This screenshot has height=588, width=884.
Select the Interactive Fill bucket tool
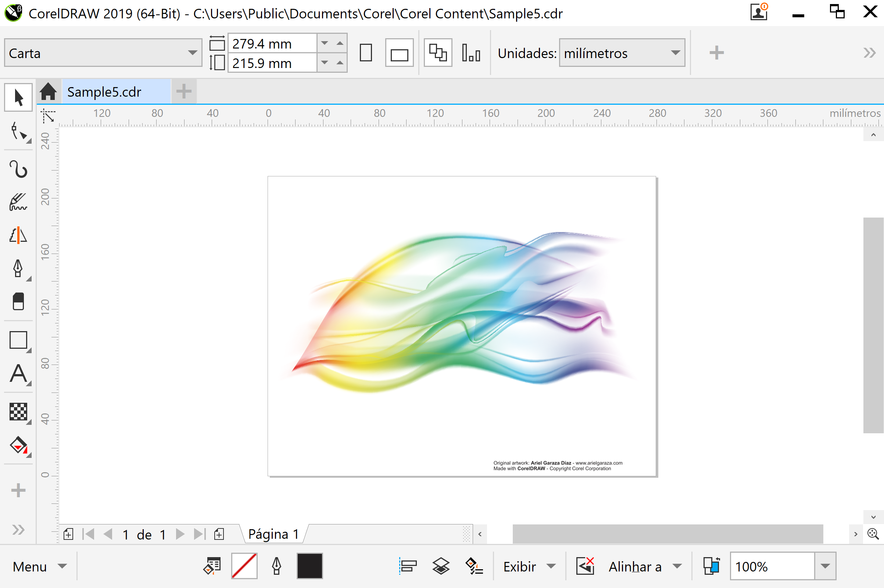click(18, 445)
